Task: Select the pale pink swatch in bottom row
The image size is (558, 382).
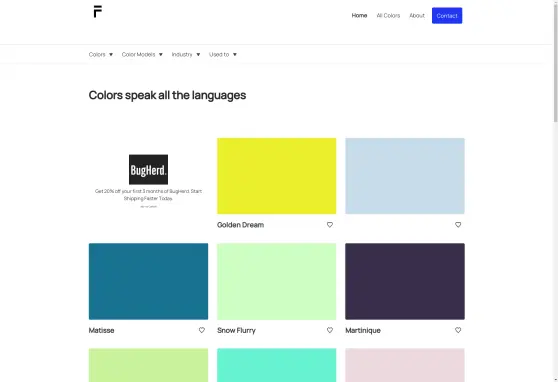Action: pos(405,365)
